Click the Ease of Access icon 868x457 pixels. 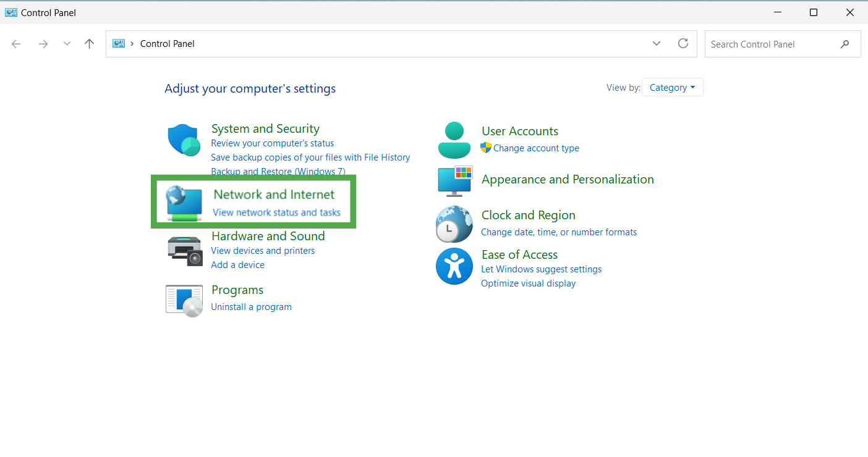[454, 266]
